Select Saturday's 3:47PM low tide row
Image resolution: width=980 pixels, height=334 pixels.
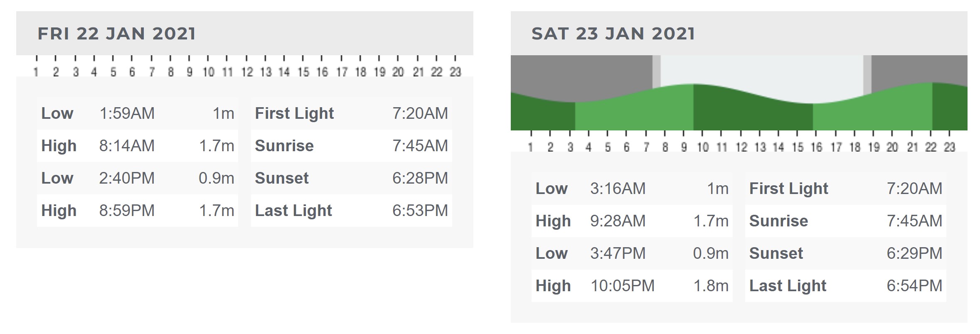pos(632,253)
